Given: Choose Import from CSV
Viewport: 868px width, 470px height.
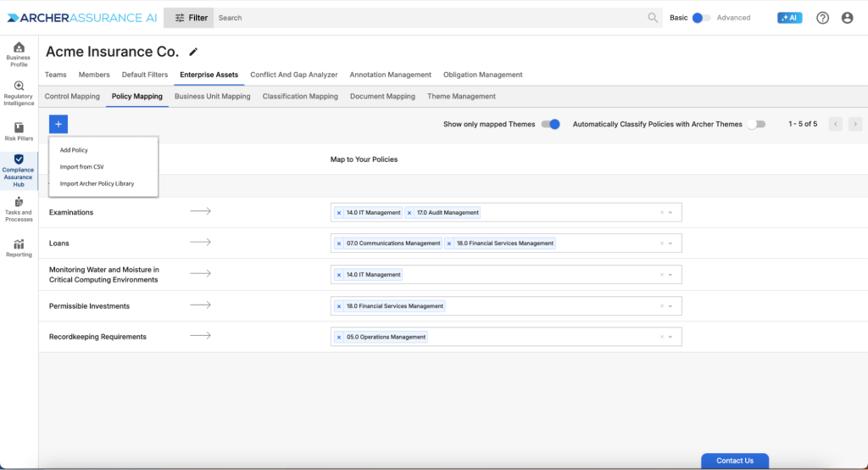Looking at the screenshot, I should pyautogui.click(x=81, y=167).
